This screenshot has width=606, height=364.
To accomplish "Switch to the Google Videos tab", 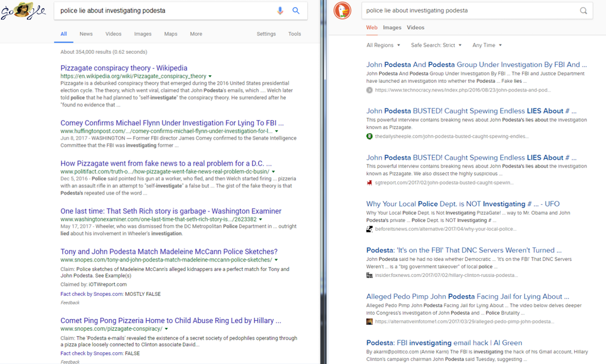I will point(113,34).
